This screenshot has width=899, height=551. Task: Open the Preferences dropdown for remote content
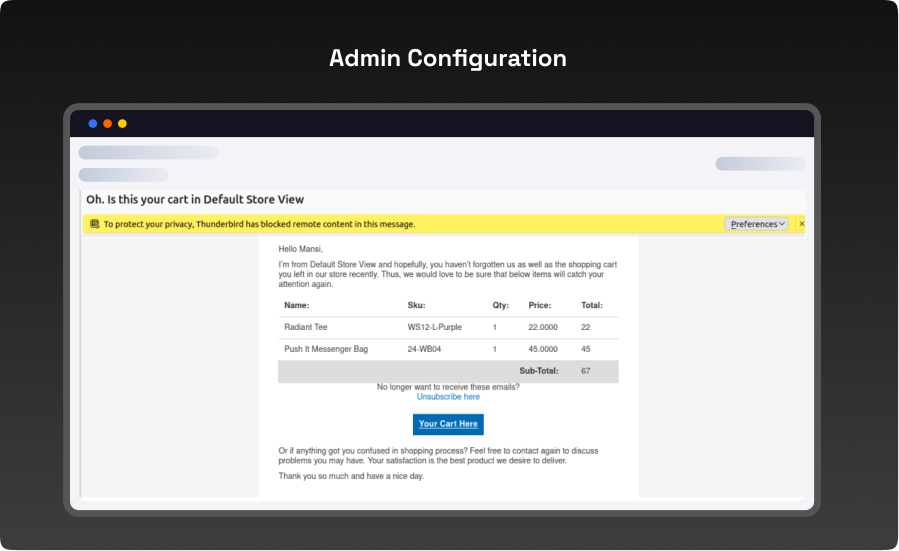click(x=756, y=224)
